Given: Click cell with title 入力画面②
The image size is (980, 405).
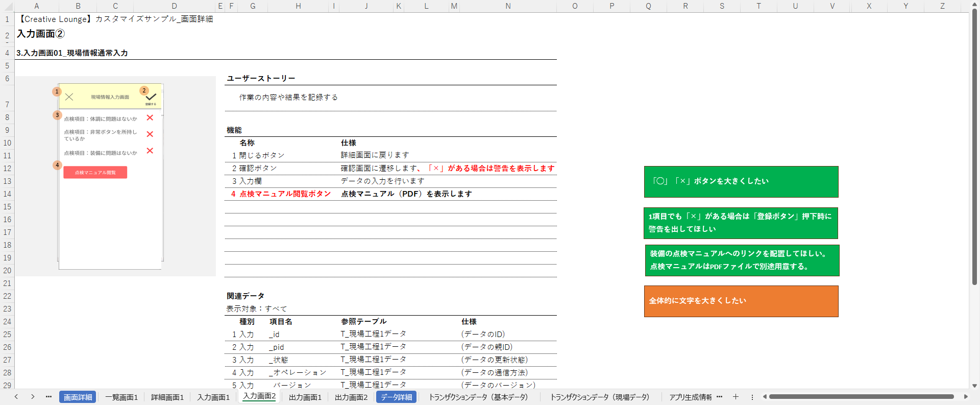Looking at the screenshot, I should pyautogui.click(x=41, y=34).
